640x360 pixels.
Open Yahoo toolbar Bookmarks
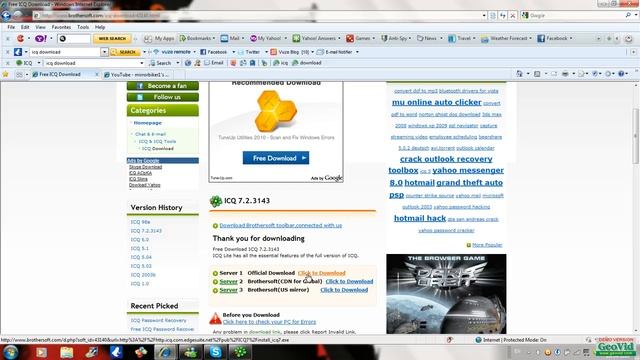click(x=195, y=38)
